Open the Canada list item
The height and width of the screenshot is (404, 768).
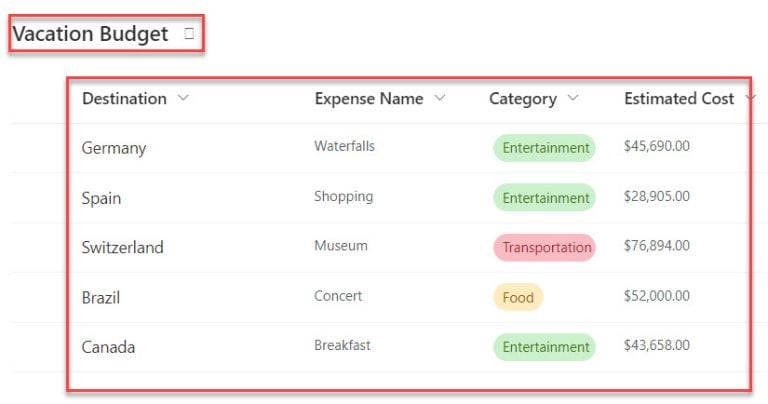pyautogui.click(x=108, y=347)
